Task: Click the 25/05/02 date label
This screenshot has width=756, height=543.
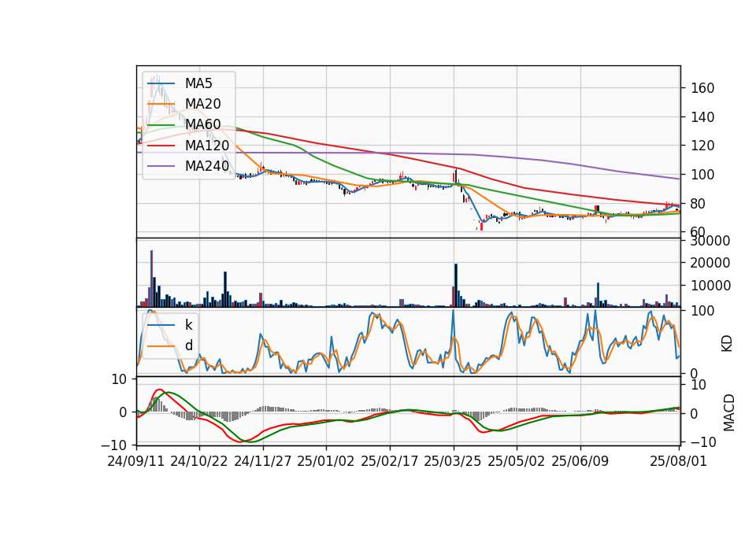Action: [x=517, y=461]
